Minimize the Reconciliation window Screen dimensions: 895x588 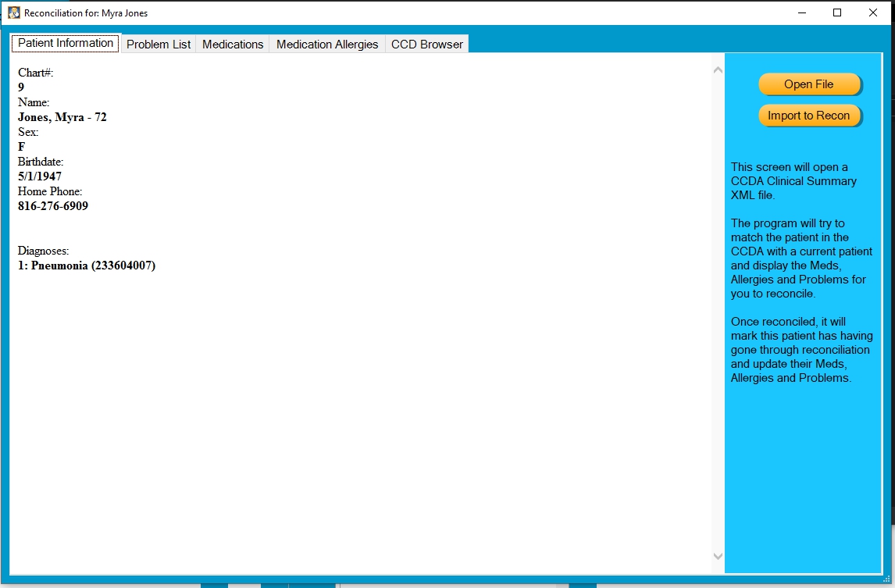tap(802, 12)
